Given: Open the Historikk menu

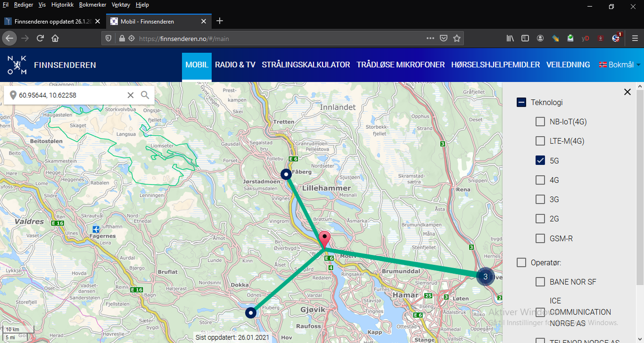Looking at the screenshot, I should pos(62,5).
